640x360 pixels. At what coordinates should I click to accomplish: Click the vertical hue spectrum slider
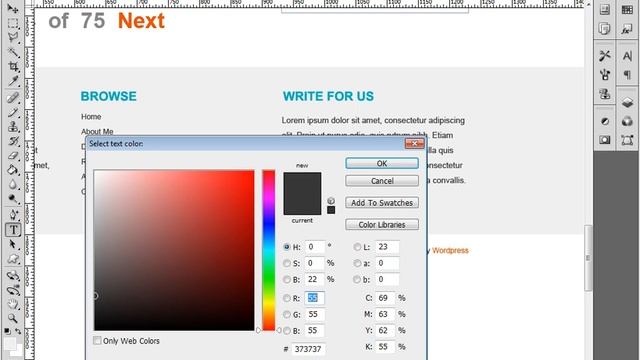click(269, 250)
